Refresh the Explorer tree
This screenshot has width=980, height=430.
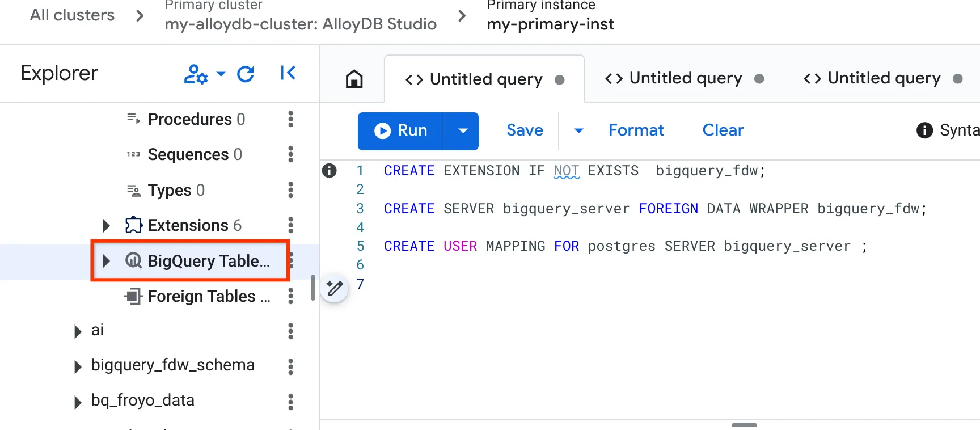pos(246,74)
